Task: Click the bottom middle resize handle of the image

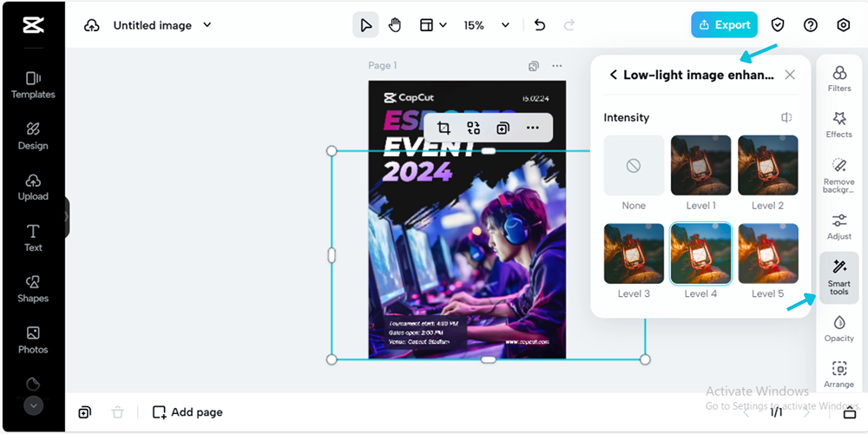Action: point(488,360)
